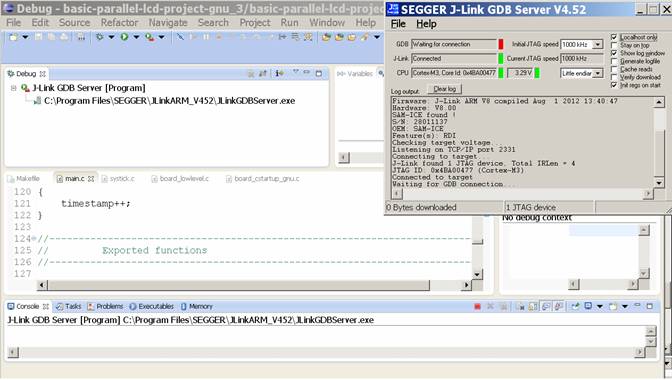Screen dimensions: 672x380
Task: Click the New file toolbar icon in Eclipse
Action: pos(14,37)
